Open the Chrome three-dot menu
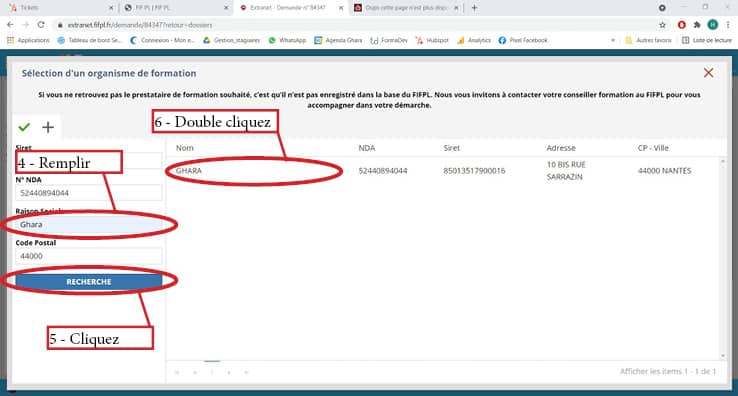The image size is (738, 396). tap(728, 24)
